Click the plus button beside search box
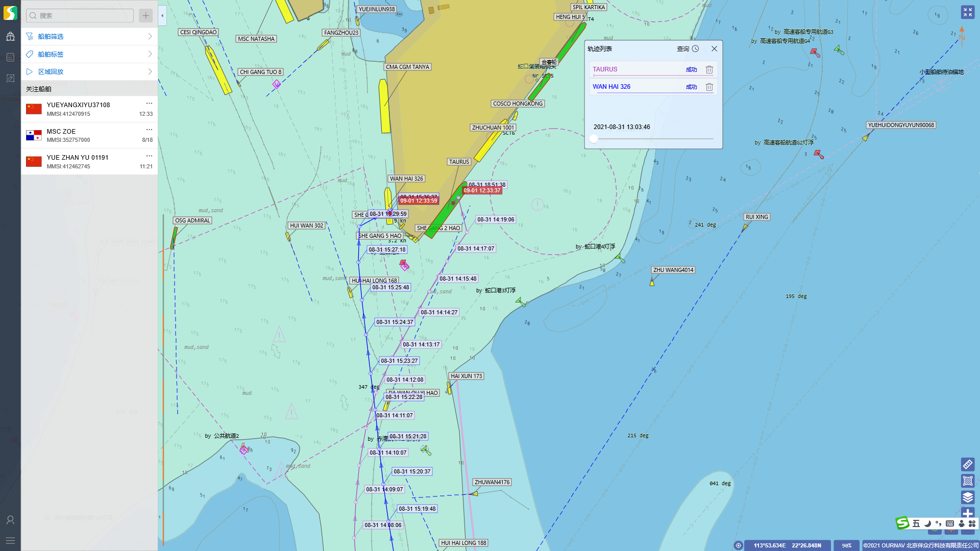The image size is (980, 551). coord(145,16)
